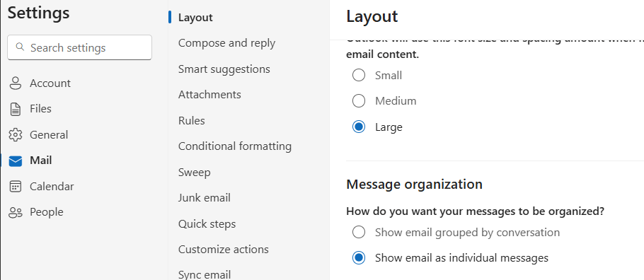Click the Account person icon
The width and height of the screenshot is (644, 280).
coord(15,83)
